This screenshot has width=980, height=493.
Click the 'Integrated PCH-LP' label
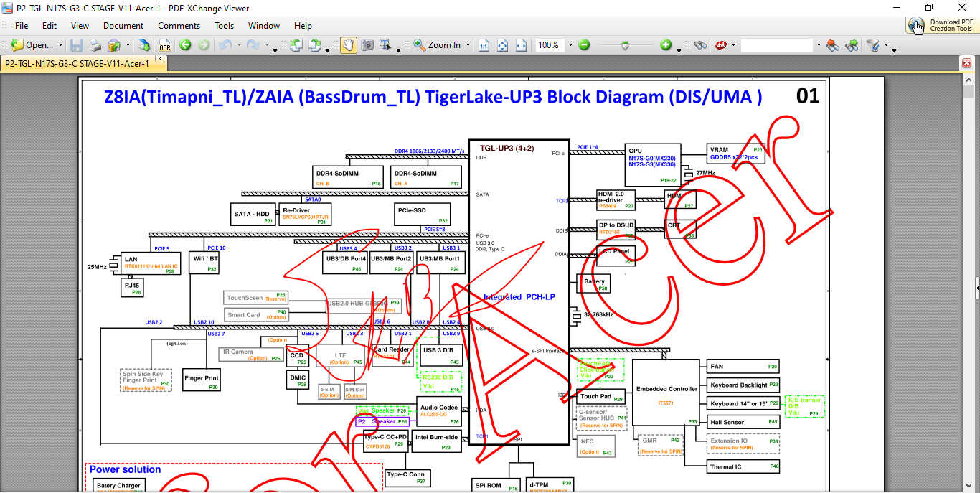(519, 297)
